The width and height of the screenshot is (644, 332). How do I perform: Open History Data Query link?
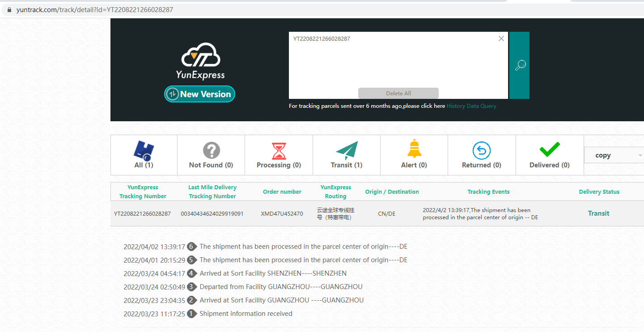pyautogui.click(x=471, y=106)
